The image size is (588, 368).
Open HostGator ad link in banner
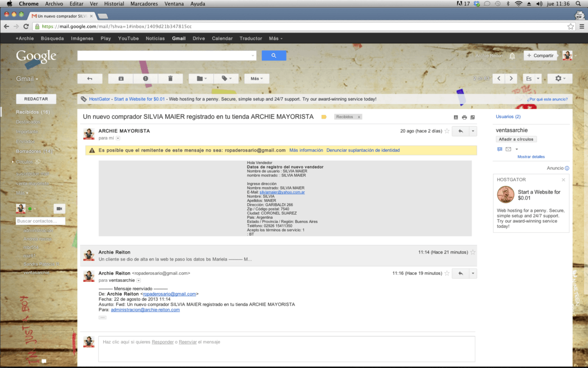127,99
